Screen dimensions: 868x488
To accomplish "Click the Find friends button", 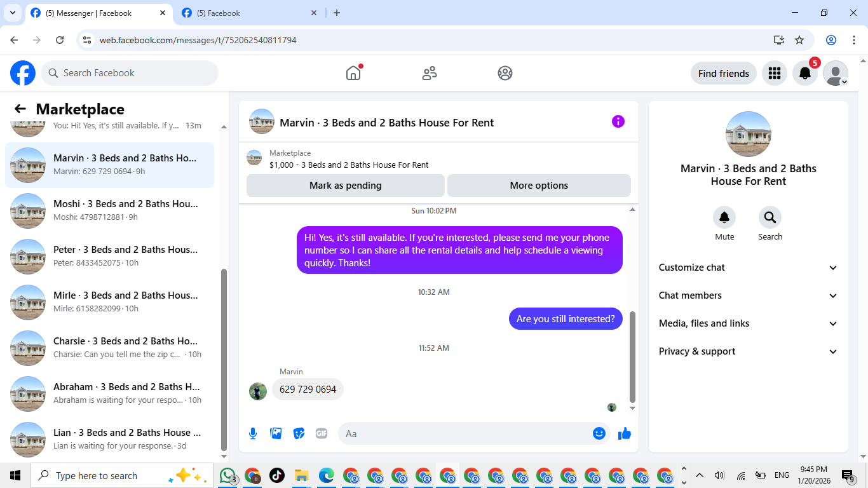I will pos(724,73).
